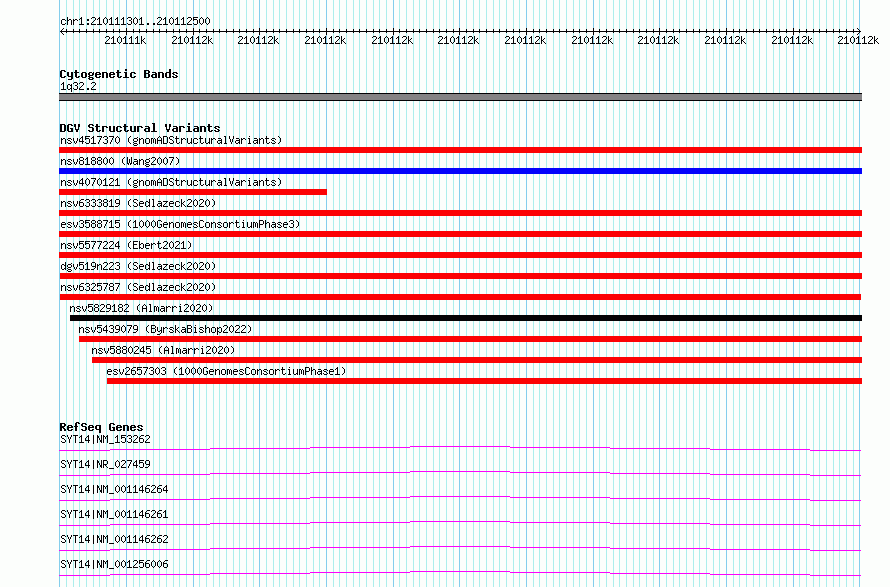Click the gray 1q32.2 cytogenetic band bar
The image size is (890, 587).
(x=460, y=97)
